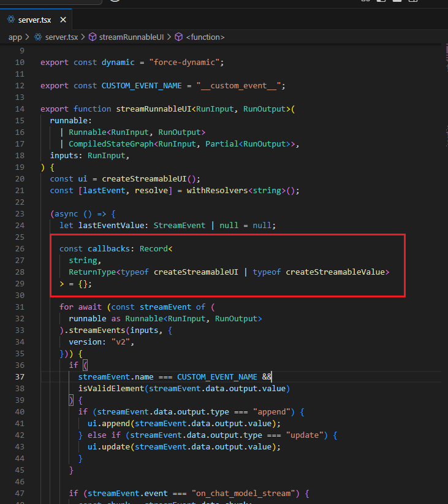
Task: Click CompiledStateGraph type on line 17
Action: pyautogui.click(x=111, y=144)
